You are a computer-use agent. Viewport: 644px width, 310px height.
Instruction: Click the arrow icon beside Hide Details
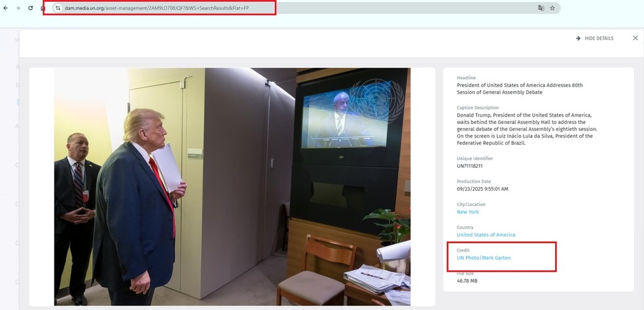(x=578, y=39)
